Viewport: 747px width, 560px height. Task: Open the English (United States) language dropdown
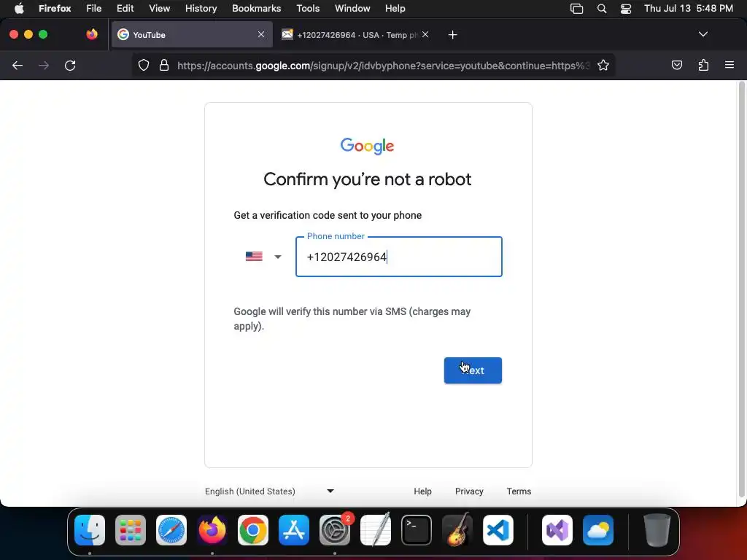pyautogui.click(x=269, y=491)
